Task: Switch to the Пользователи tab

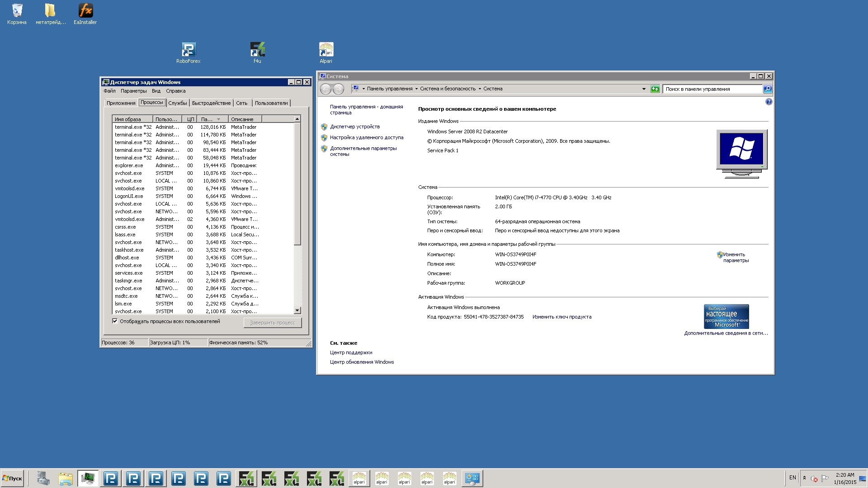Action: click(271, 103)
